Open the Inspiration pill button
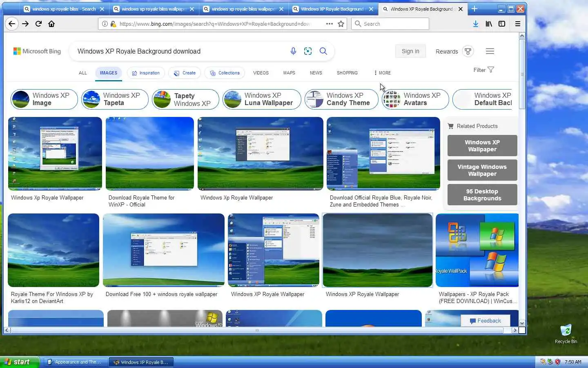This screenshot has width=588, height=368. 146,73
